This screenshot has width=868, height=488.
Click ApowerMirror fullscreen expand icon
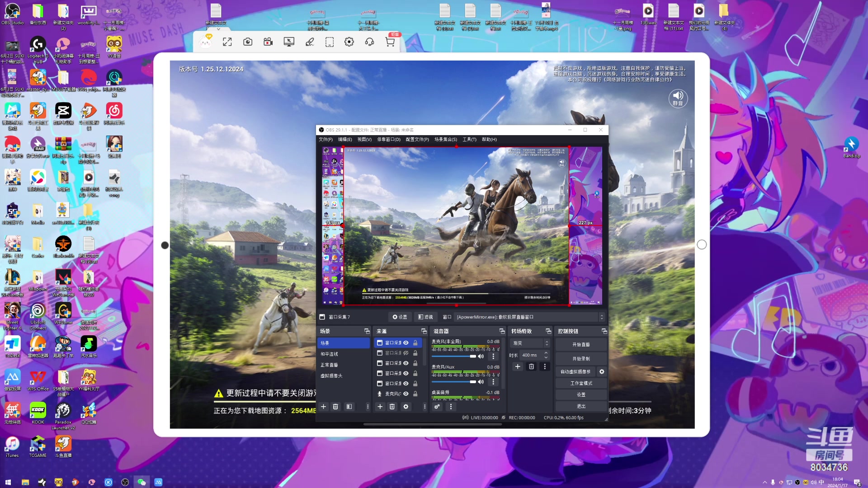coord(227,42)
